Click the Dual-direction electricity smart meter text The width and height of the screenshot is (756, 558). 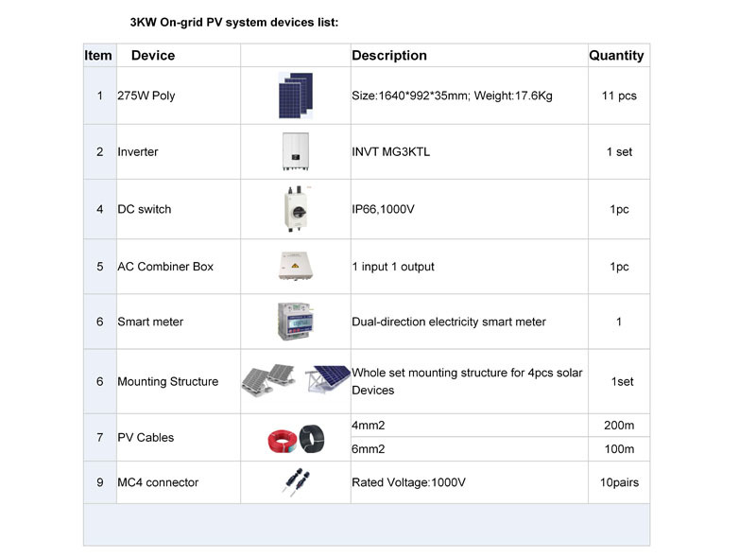(x=448, y=322)
